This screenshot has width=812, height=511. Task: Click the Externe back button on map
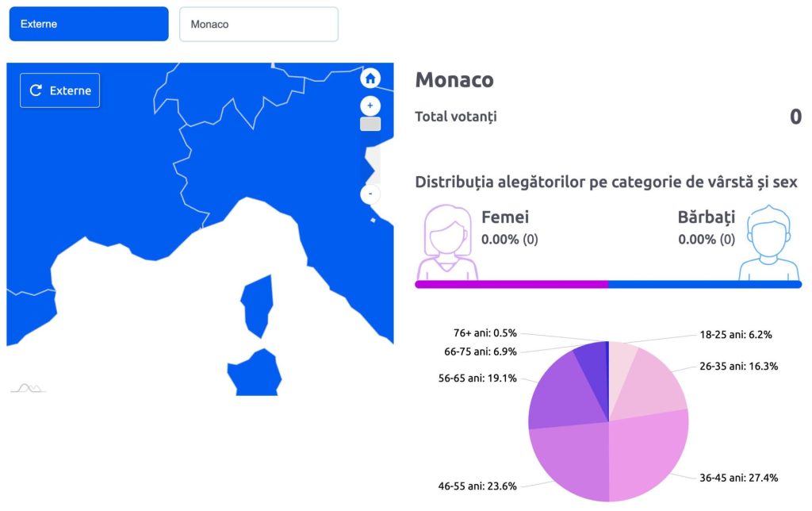tap(60, 90)
